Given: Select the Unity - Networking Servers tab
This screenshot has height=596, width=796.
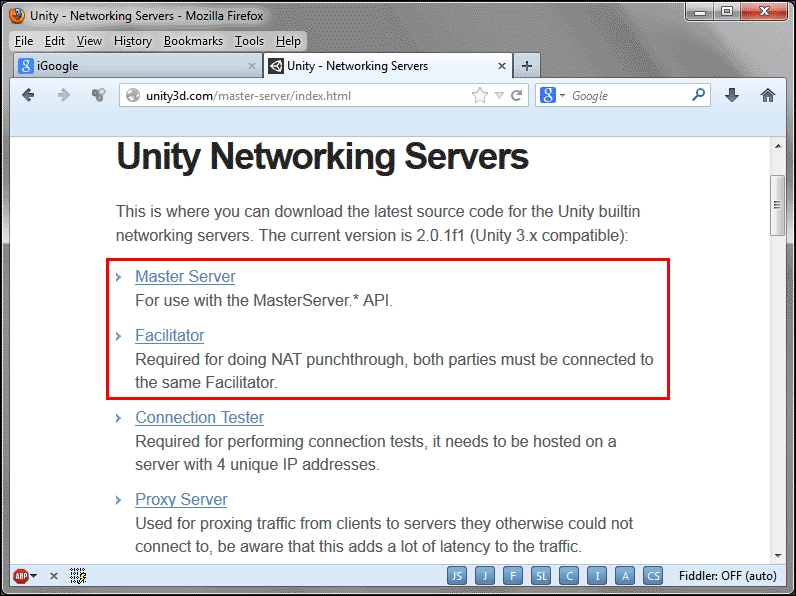Looking at the screenshot, I should (x=388, y=66).
